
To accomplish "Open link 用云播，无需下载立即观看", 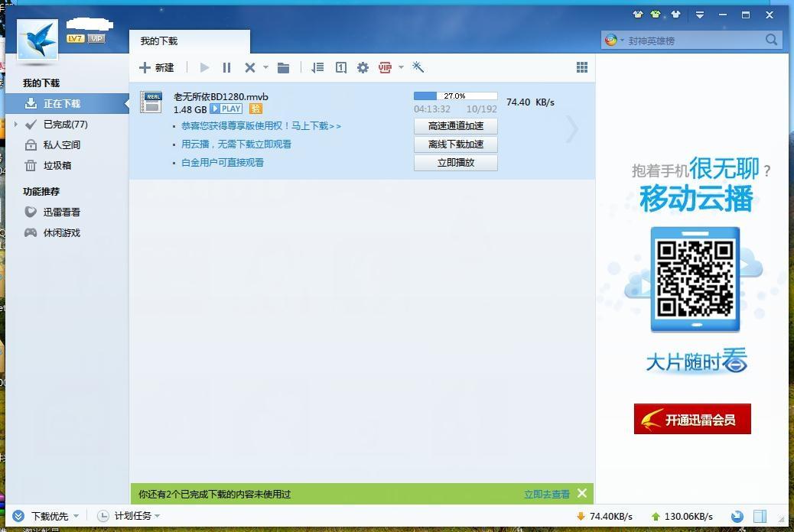I will pos(236,144).
